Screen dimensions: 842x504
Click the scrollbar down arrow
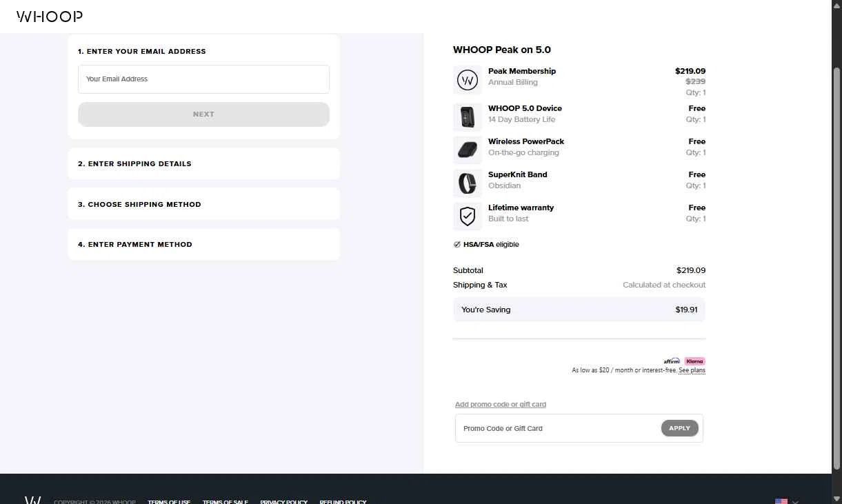[837, 499]
